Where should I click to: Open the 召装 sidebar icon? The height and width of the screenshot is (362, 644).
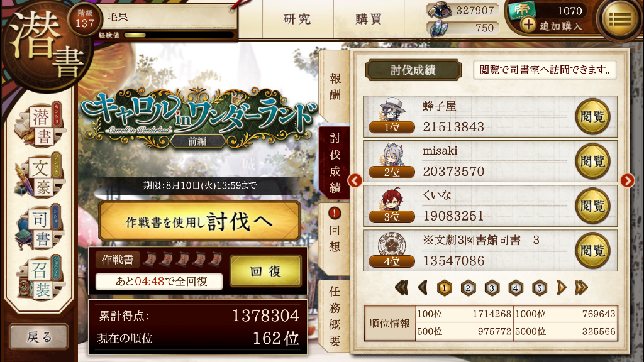click(40, 278)
